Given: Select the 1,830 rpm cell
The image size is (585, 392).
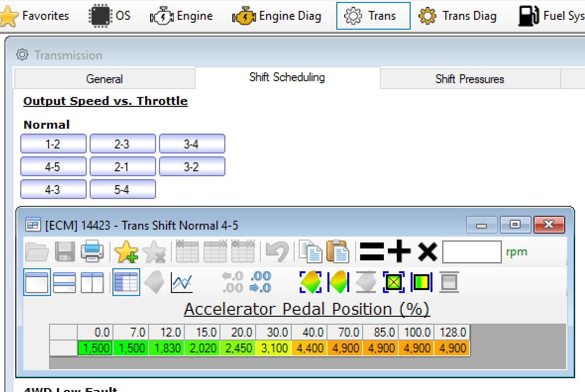Looking at the screenshot, I should 166,348.
